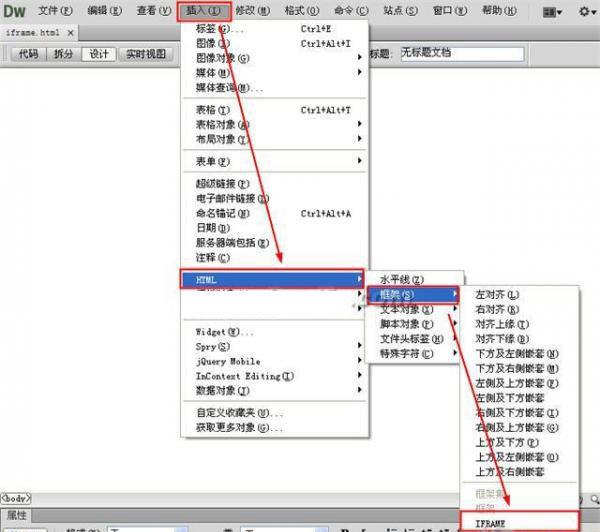Select 下方及左侧嵌套(N) frame option
Viewport: 600px width, 532px height.
[x=520, y=354]
